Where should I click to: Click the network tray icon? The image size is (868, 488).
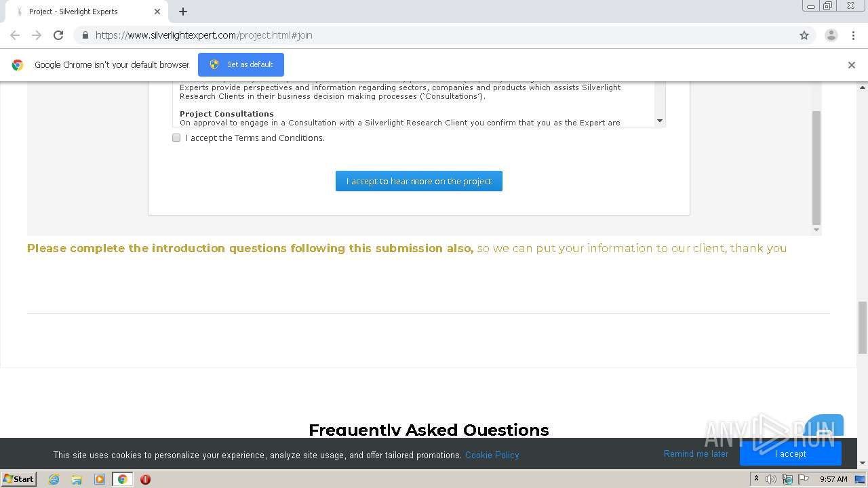coord(787,479)
